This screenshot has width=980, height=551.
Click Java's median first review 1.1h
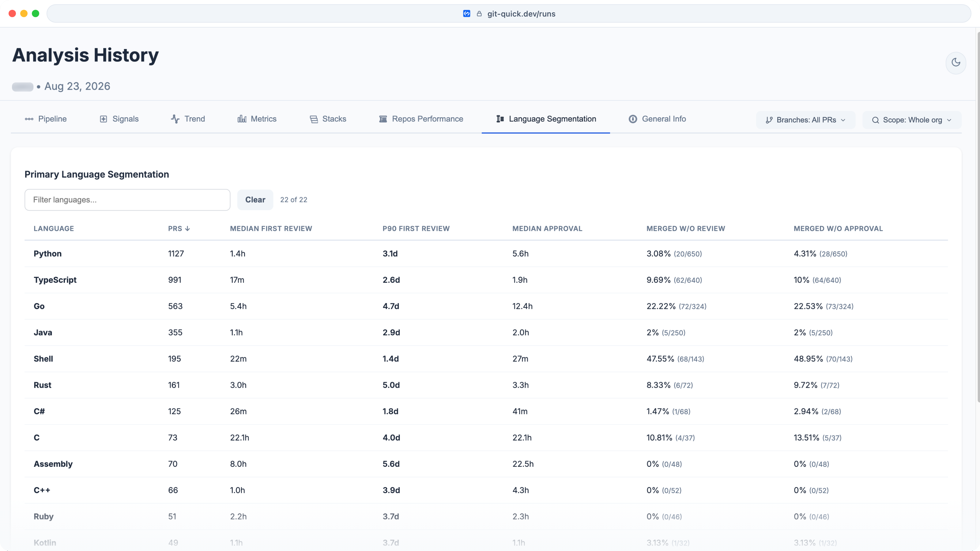pyautogui.click(x=236, y=332)
